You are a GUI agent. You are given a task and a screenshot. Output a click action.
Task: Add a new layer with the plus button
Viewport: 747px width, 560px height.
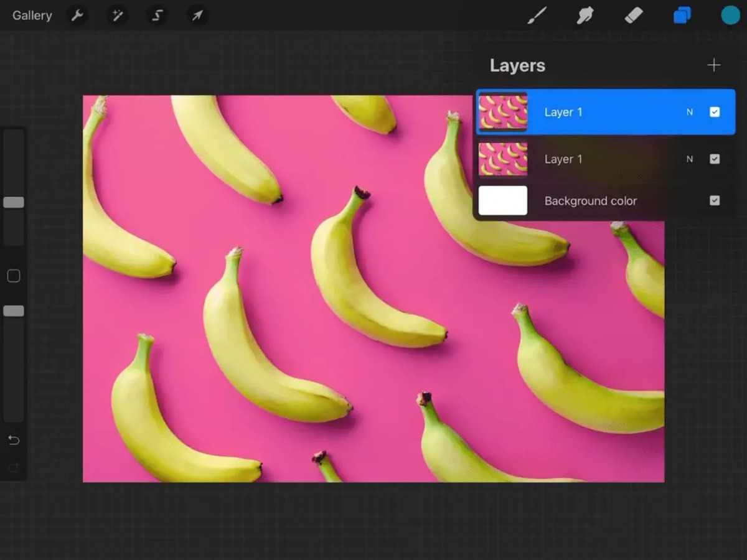click(713, 65)
